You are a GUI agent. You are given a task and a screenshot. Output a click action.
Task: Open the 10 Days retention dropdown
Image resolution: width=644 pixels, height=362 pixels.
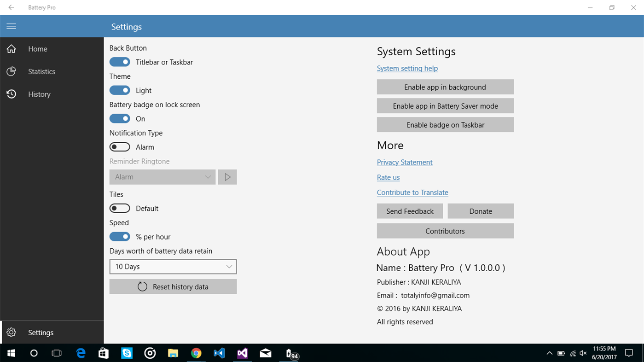pos(173,267)
